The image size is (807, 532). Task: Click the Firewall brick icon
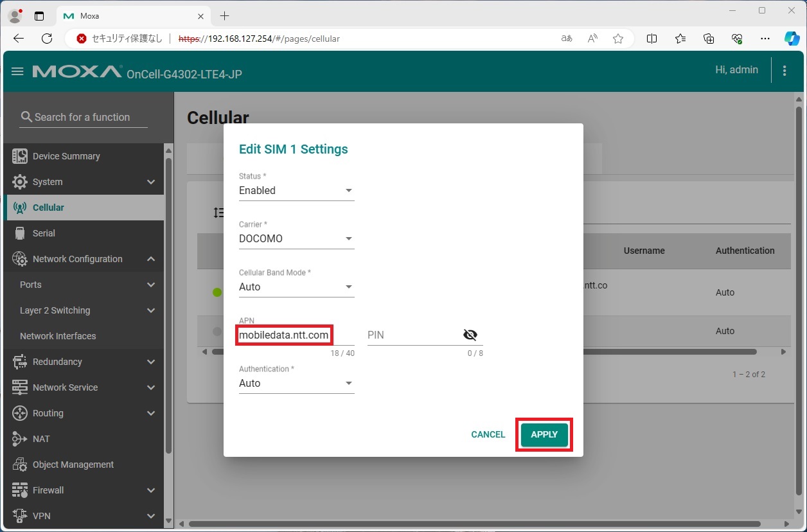(20, 490)
